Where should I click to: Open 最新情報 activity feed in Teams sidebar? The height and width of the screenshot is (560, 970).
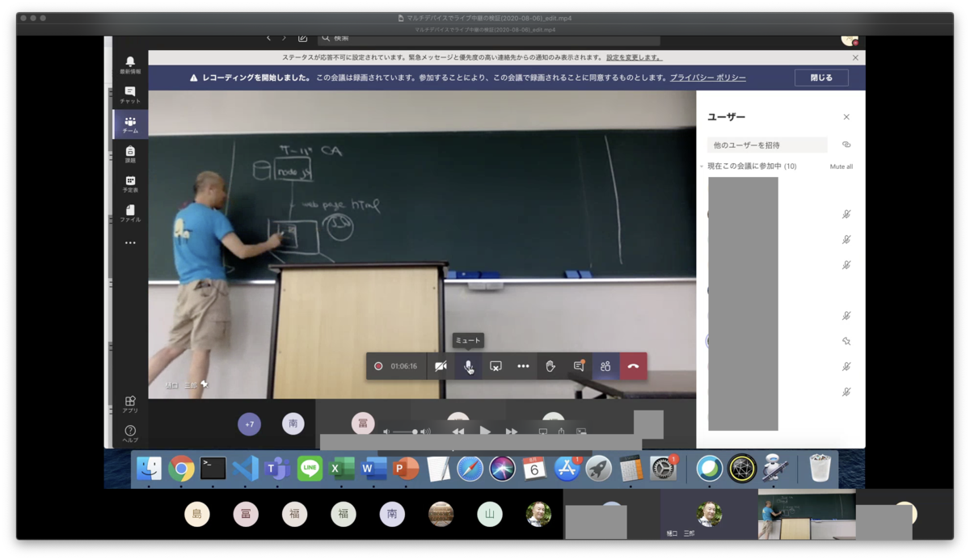[130, 65]
